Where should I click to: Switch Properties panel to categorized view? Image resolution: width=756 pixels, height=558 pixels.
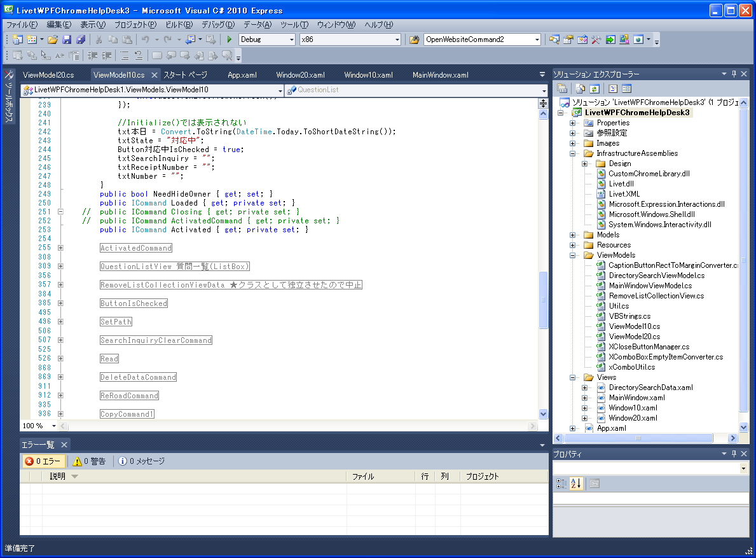point(561,484)
